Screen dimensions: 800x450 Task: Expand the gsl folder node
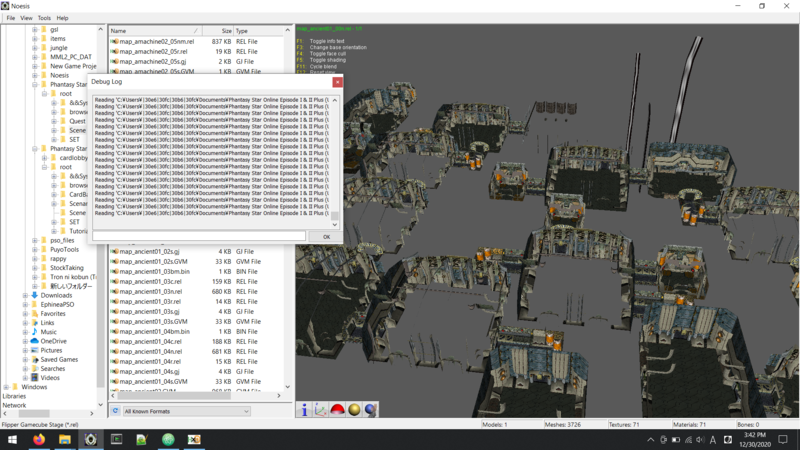click(35, 30)
